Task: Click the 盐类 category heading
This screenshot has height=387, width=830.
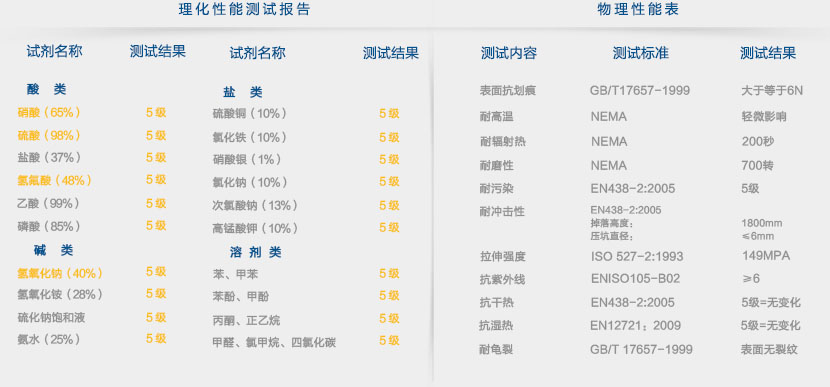Action: click(243, 92)
